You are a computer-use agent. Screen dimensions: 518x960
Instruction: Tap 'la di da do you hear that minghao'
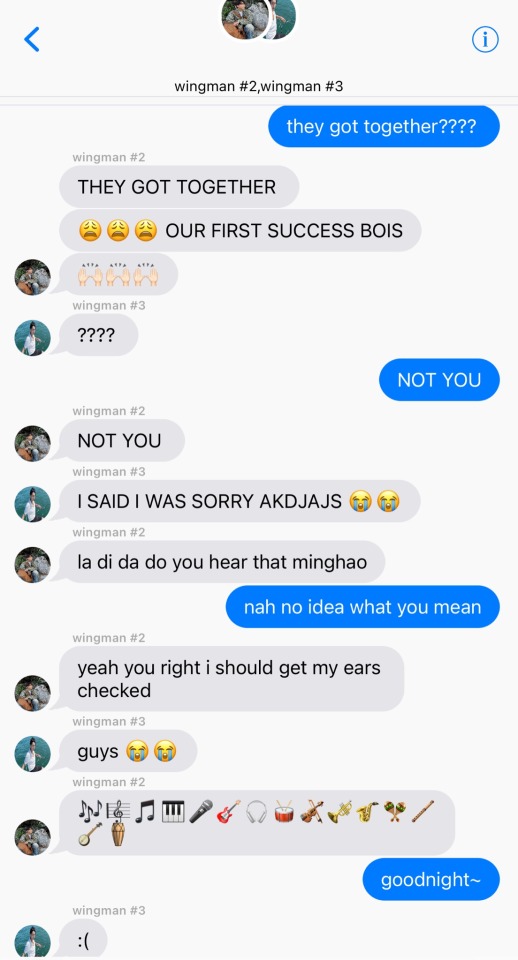pos(222,561)
